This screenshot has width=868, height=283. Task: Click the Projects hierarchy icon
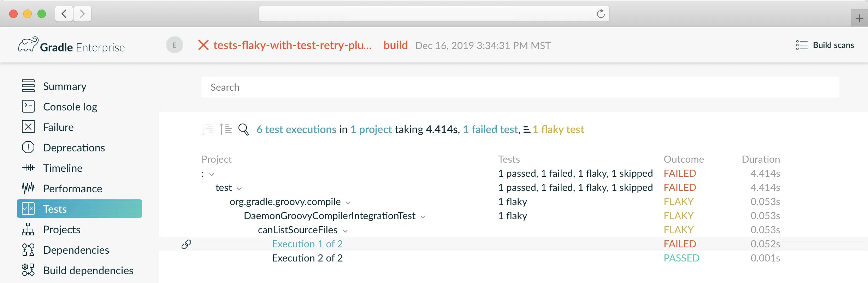coord(28,229)
